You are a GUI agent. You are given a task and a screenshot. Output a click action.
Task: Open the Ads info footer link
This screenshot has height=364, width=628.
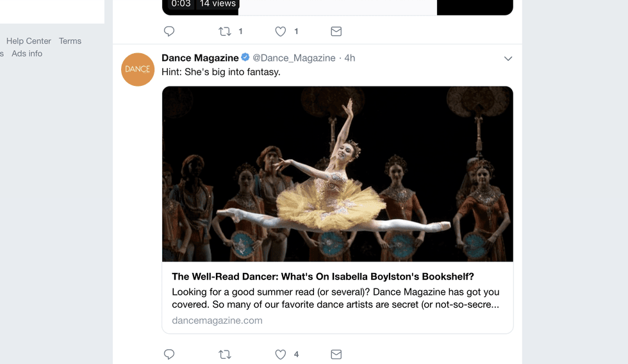coord(27,53)
